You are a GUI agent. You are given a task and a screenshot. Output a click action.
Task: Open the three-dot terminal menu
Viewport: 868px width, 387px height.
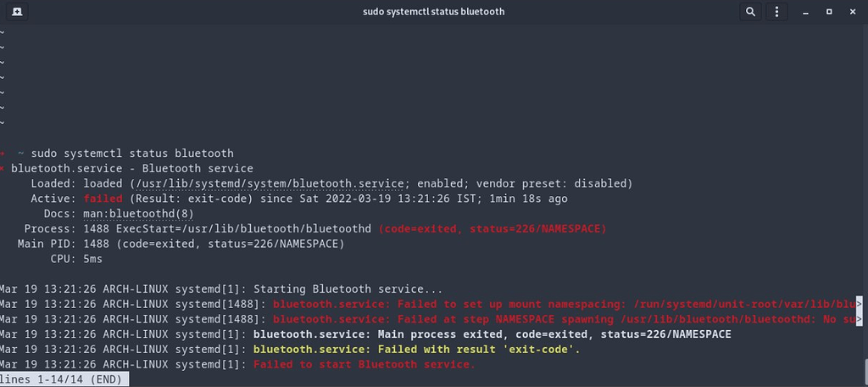click(x=776, y=12)
